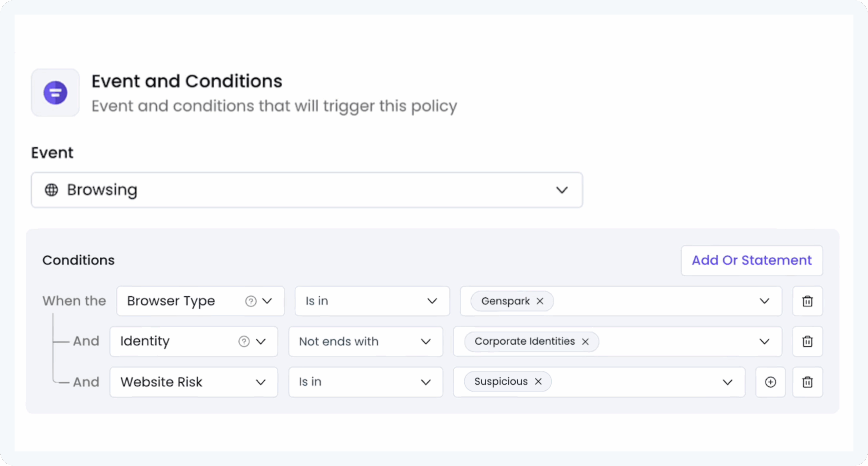Expand the Website Risk field dropdown
868x466 pixels.
(260, 382)
